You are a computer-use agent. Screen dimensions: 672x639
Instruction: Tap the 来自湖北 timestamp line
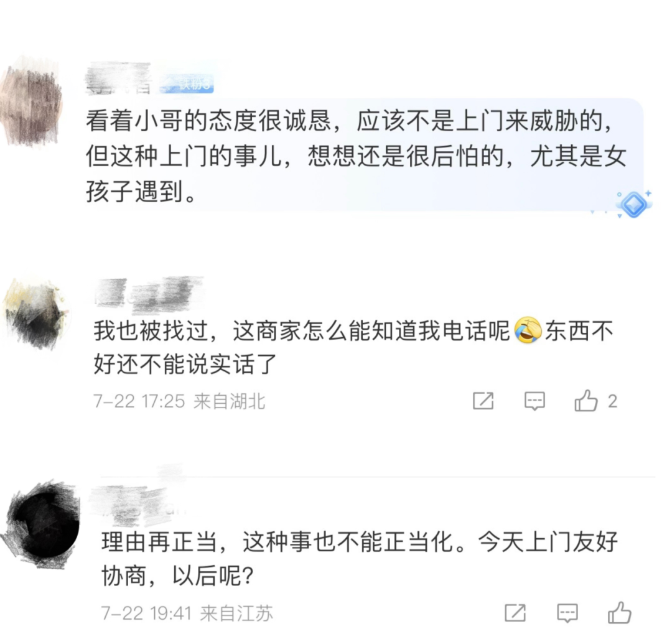coord(180,401)
